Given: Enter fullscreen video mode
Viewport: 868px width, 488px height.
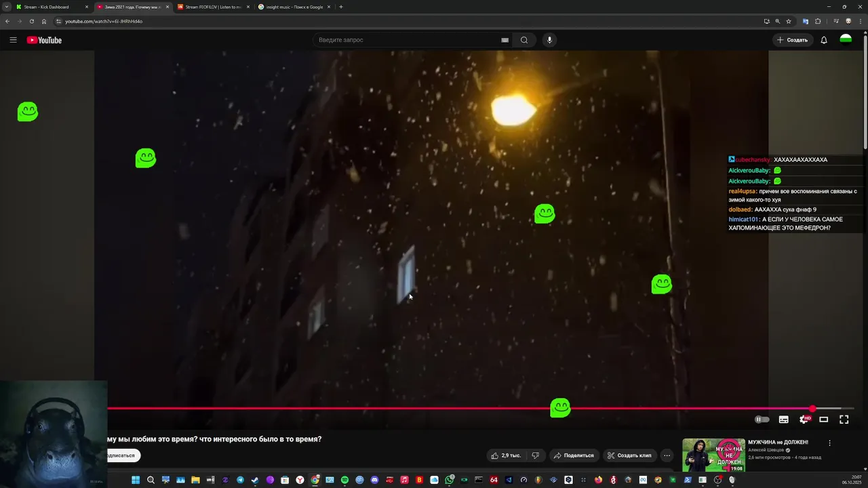Looking at the screenshot, I should pos(844,420).
